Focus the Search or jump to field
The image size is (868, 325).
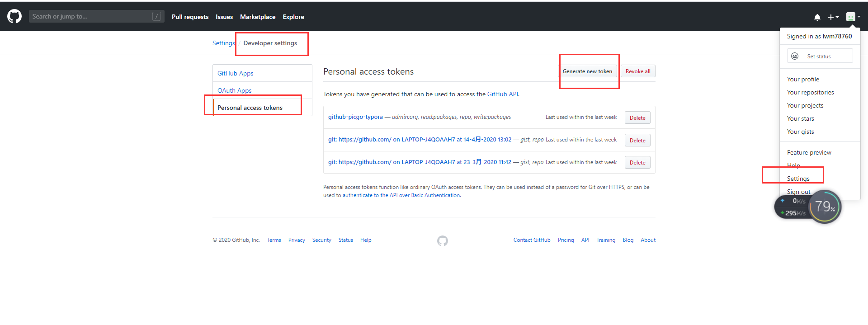[x=96, y=16]
